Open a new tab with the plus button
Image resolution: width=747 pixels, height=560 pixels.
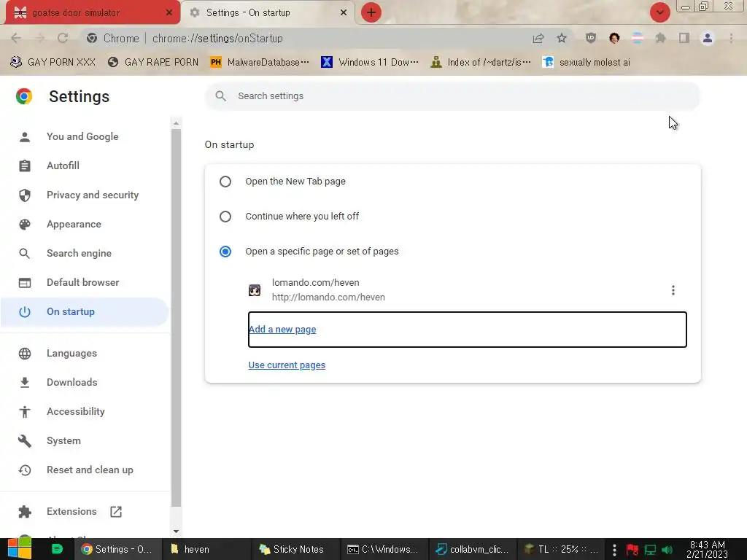click(371, 12)
